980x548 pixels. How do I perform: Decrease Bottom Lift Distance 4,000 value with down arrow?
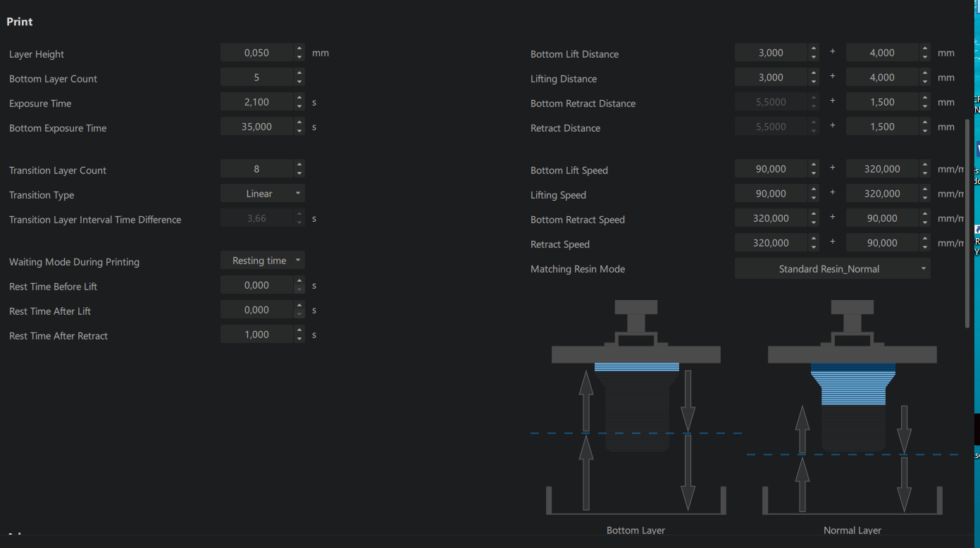[x=925, y=57]
